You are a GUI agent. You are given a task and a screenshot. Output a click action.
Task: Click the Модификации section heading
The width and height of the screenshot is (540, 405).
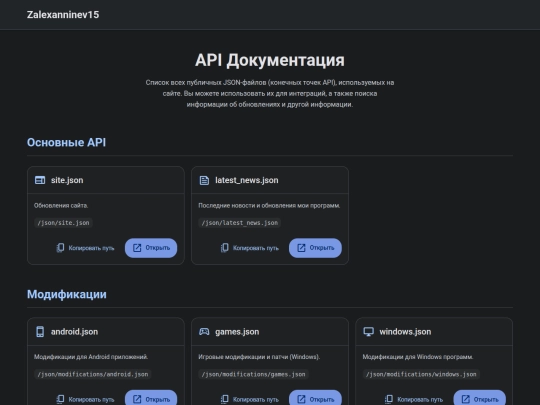tap(67, 294)
